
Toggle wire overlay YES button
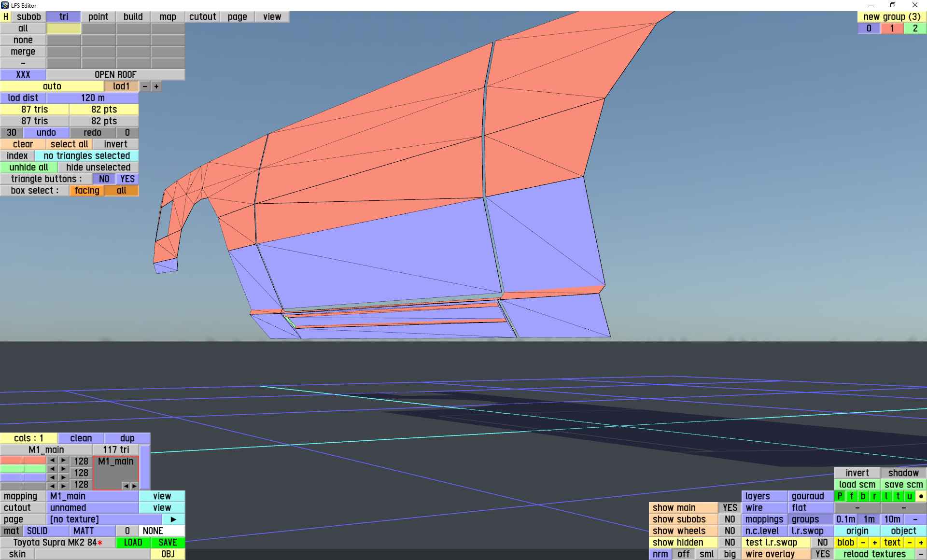822,554
